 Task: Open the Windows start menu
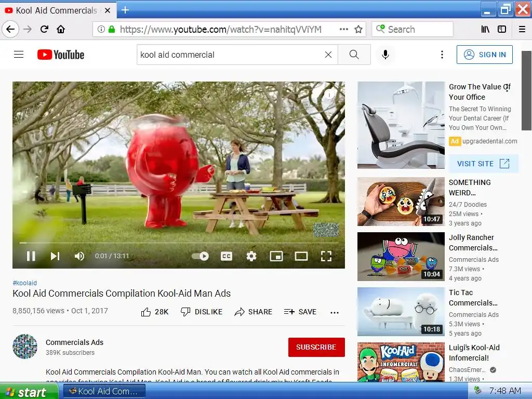click(29, 392)
